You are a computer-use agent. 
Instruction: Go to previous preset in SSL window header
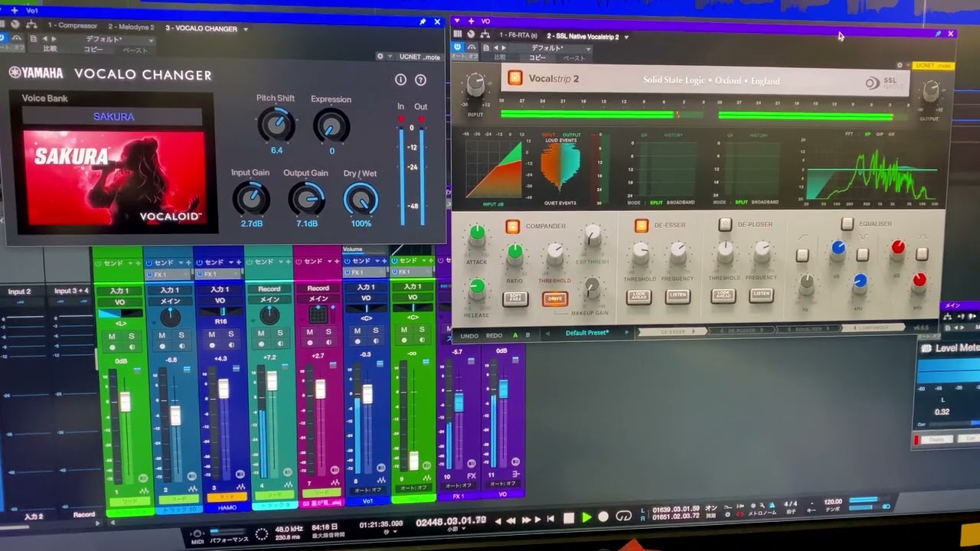(495, 47)
